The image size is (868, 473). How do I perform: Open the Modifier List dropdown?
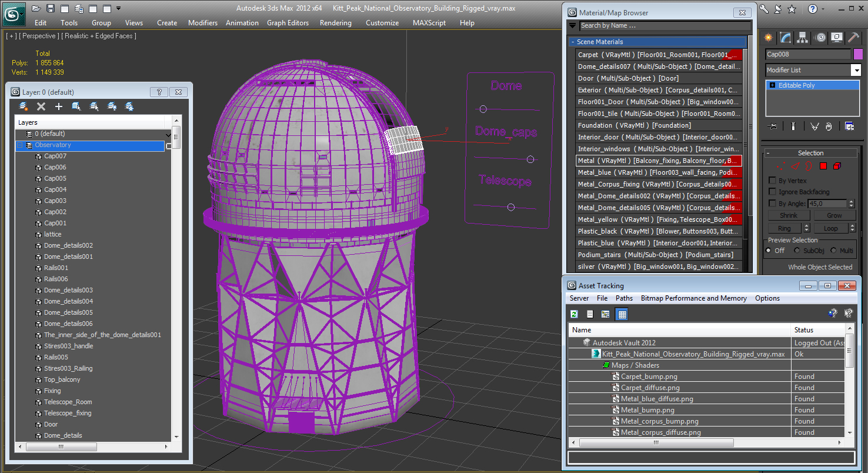click(856, 70)
